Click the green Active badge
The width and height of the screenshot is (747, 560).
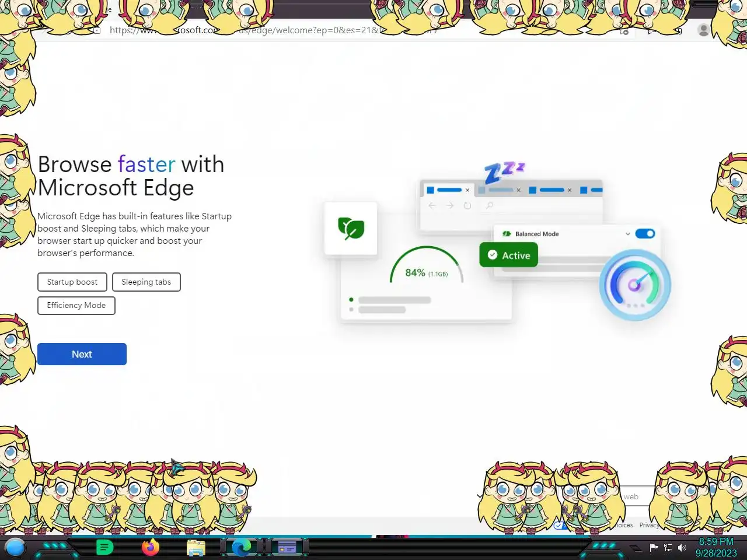508,255
